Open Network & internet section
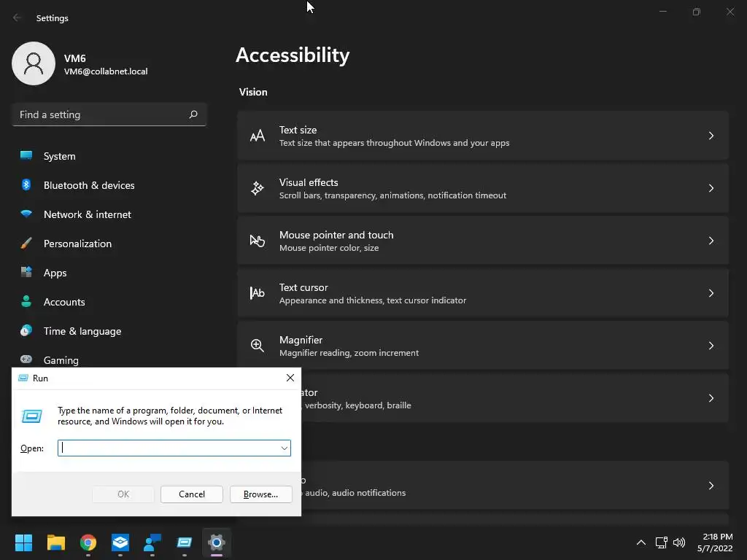 (x=88, y=214)
